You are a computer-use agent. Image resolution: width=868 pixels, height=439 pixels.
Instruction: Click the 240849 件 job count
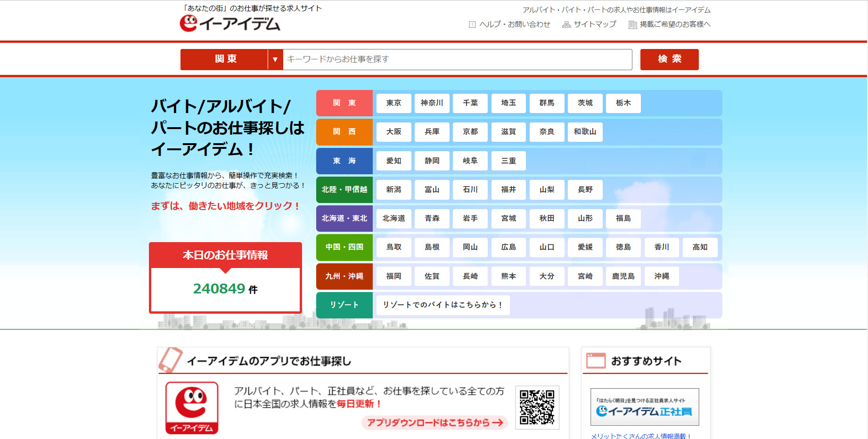click(x=225, y=289)
